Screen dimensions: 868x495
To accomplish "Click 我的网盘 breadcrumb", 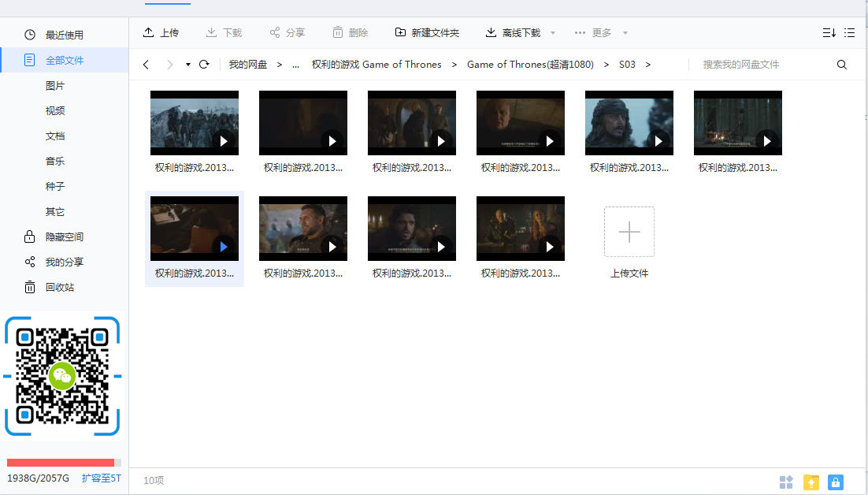I will click(x=248, y=65).
